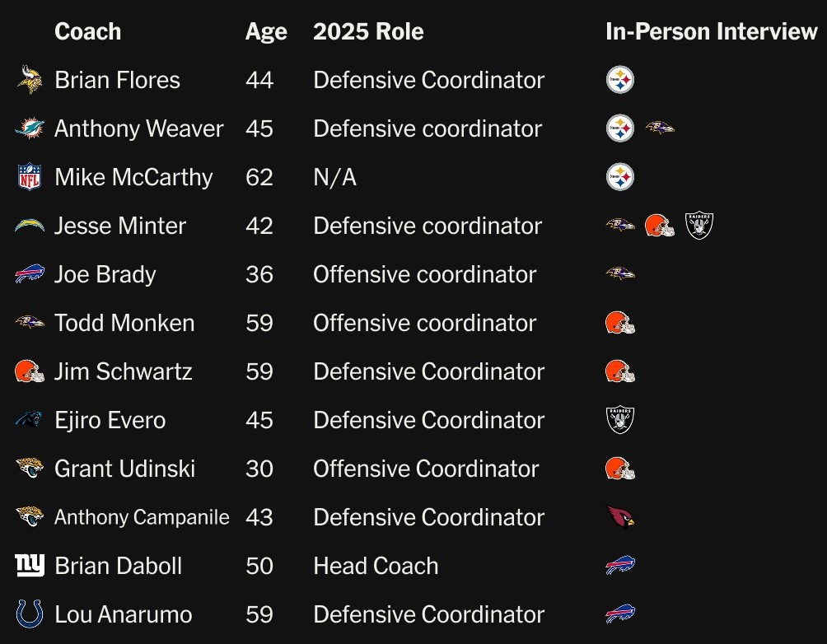Image resolution: width=827 pixels, height=644 pixels.
Task: Click the name Todd Monken
Action: pos(124,323)
